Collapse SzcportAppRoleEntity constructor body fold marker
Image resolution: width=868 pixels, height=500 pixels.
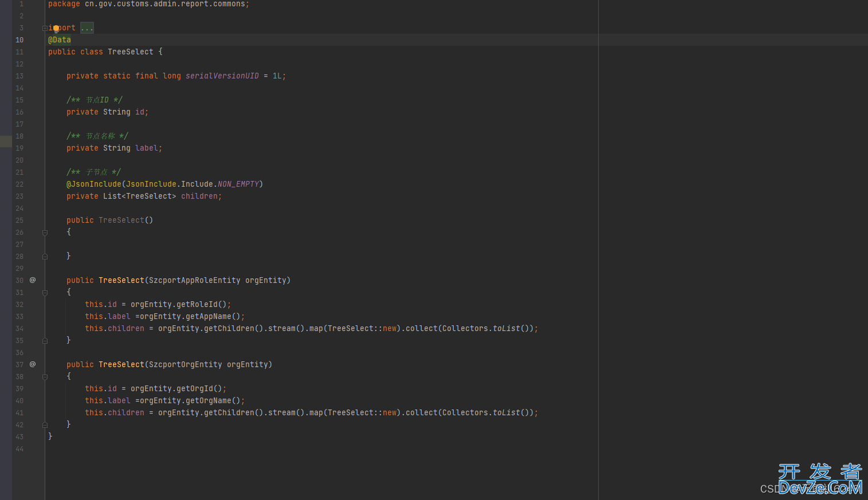[x=45, y=293]
